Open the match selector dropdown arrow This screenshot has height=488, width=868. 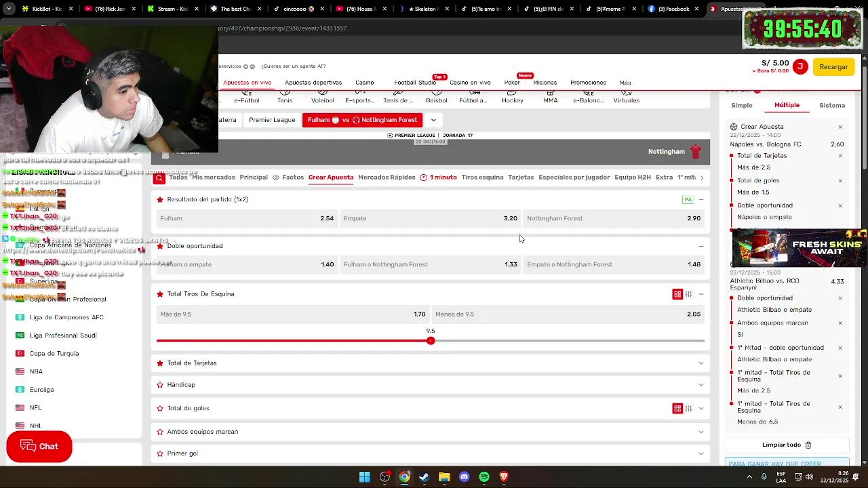(x=433, y=120)
